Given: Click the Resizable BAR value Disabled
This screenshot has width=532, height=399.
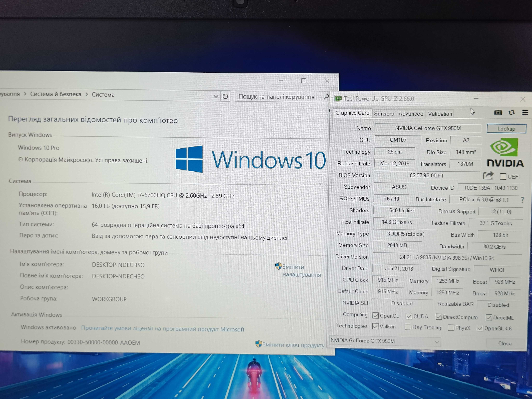Looking at the screenshot, I should 498,305.
